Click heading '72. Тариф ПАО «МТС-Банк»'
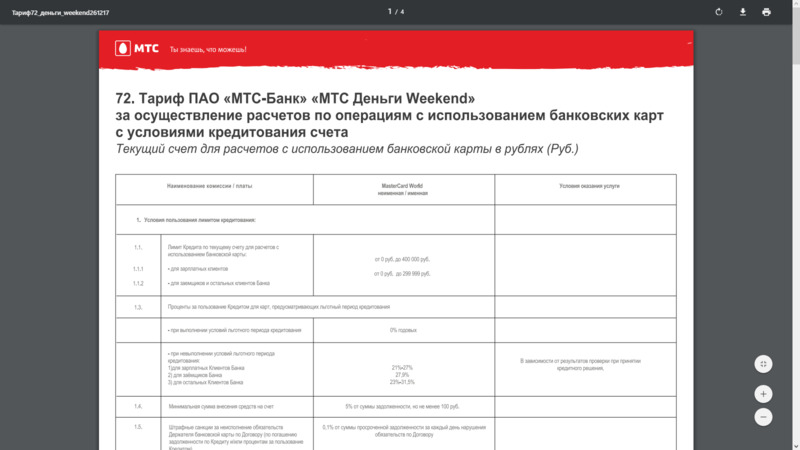800x450 pixels. [295, 98]
